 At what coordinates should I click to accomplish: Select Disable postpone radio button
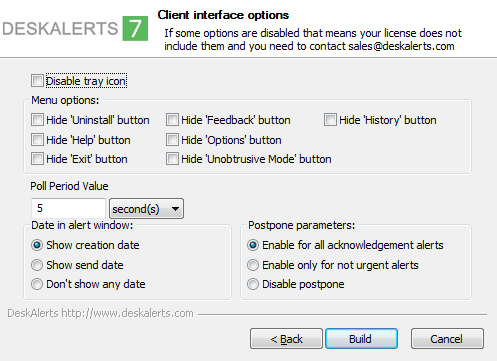point(253,284)
